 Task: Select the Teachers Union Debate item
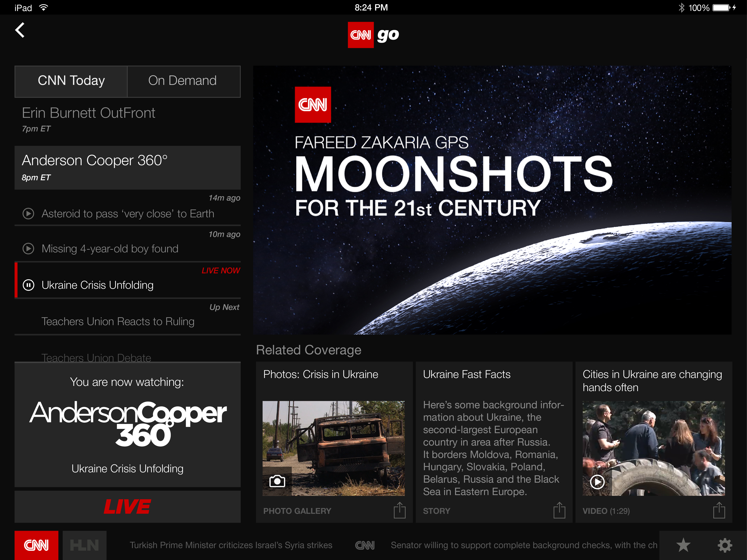coord(96,358)
